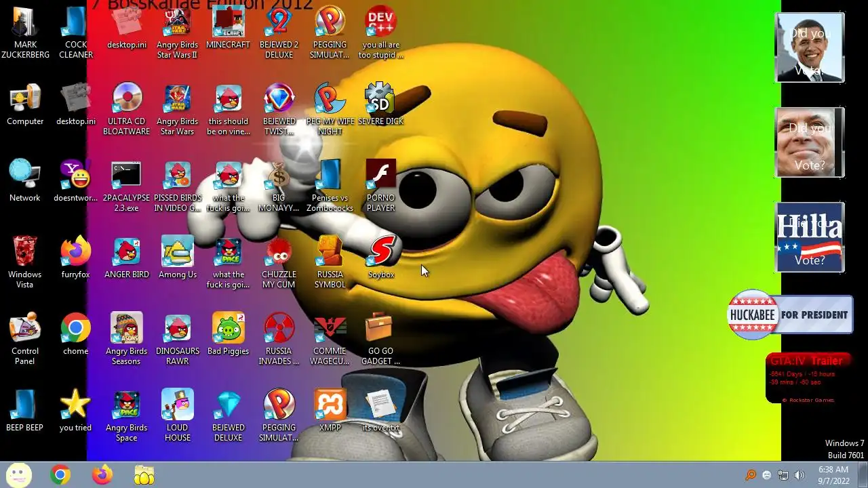Launch Firefox from the taskbar
Image resolution: width=868 pixels, height=488 pixels.
pos(102,475)
